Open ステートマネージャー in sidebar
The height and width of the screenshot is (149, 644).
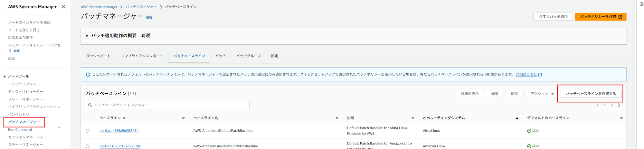pyautogui.click(x=25, y=145)
